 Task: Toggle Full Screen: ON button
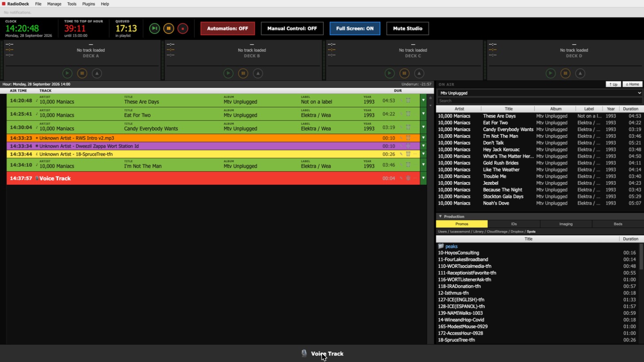point(355,28)
